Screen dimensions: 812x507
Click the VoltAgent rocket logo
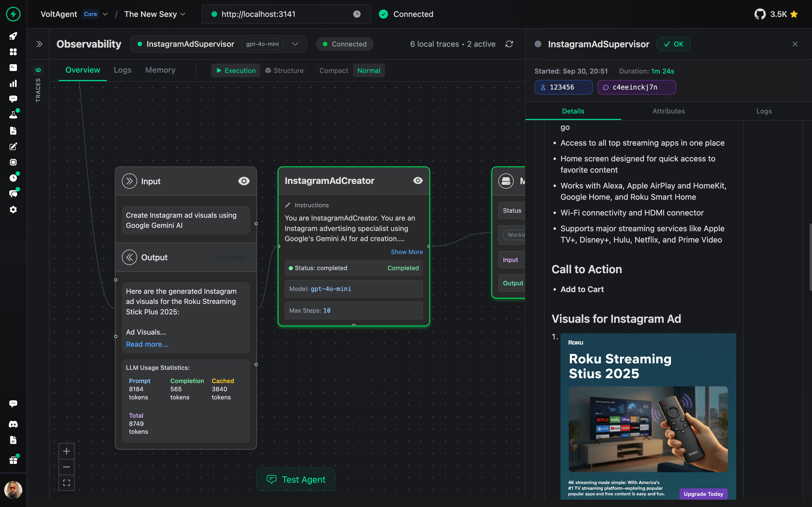click(x=13, y=14)
